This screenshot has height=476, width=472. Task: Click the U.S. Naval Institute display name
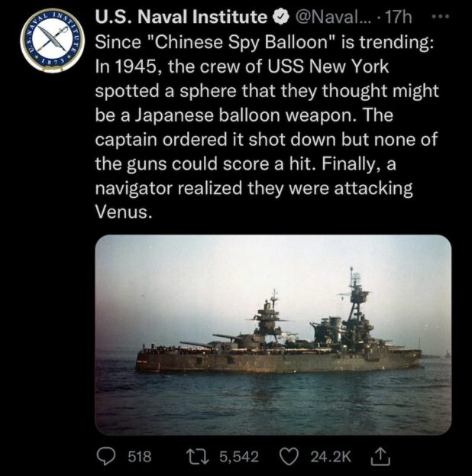click(180, 16)
